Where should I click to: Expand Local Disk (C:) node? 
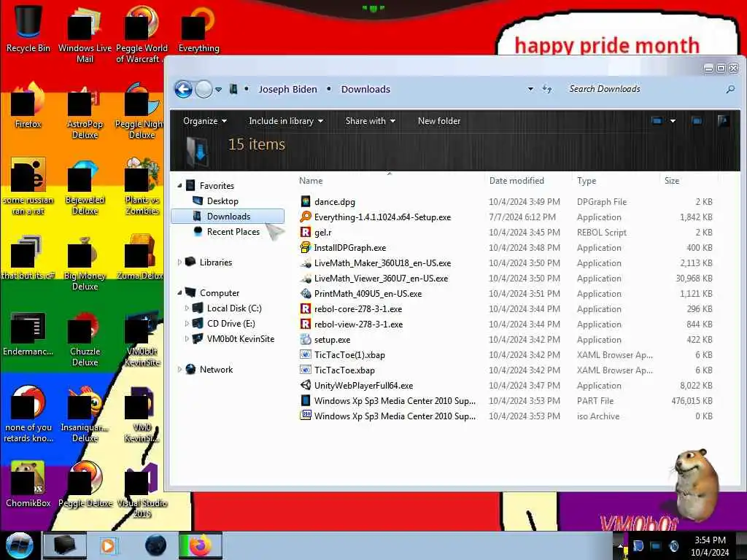[x=187, y=308]
